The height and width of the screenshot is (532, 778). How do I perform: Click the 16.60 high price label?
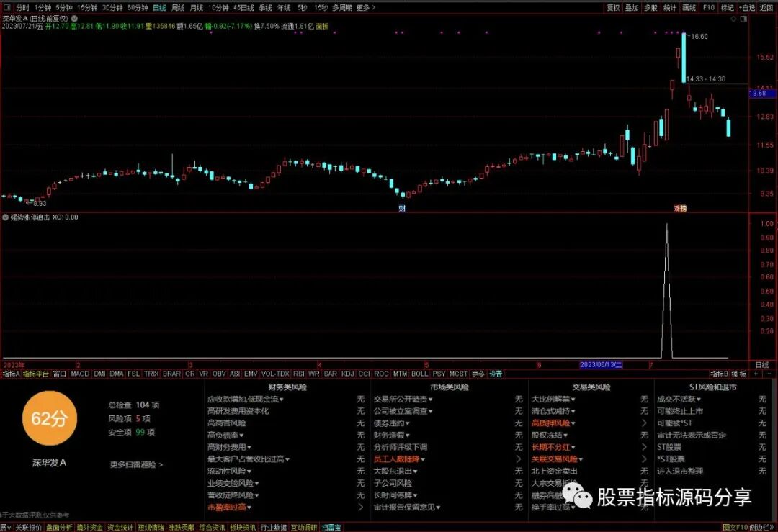click(699, 36)
